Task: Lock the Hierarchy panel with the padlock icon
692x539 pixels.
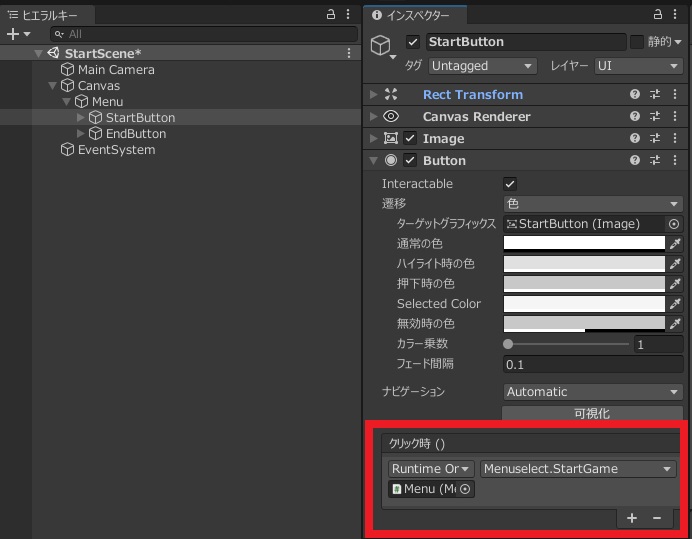Action: pos(331,15)
